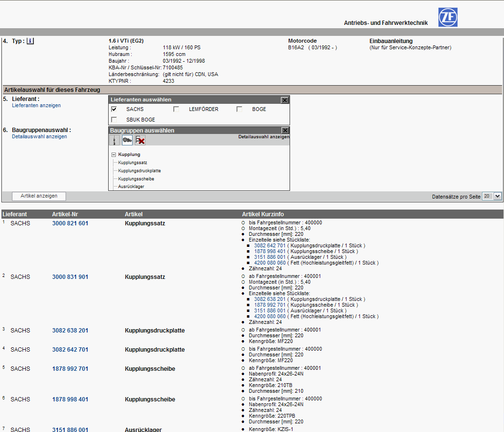Click the Artikelauswahl für dieses Fahrzeug header
Image resolution: width=504 pixels, height=432 pixels.
click(x=52, y=90)
